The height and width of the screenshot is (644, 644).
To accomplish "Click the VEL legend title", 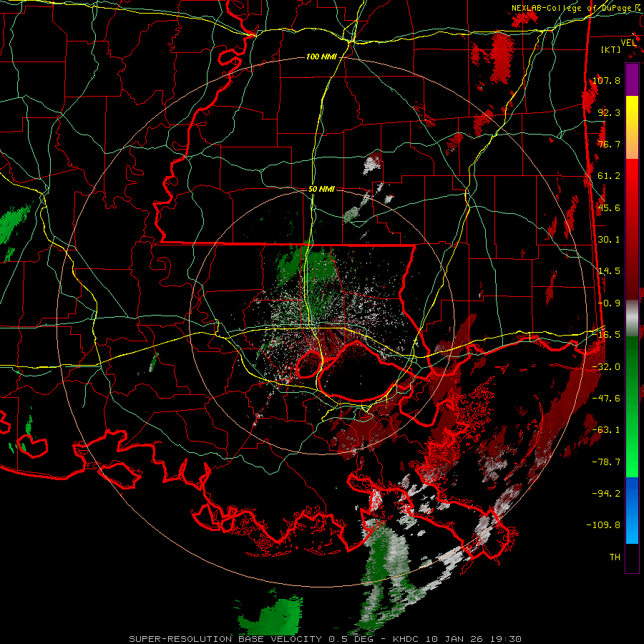I will 628,43.
